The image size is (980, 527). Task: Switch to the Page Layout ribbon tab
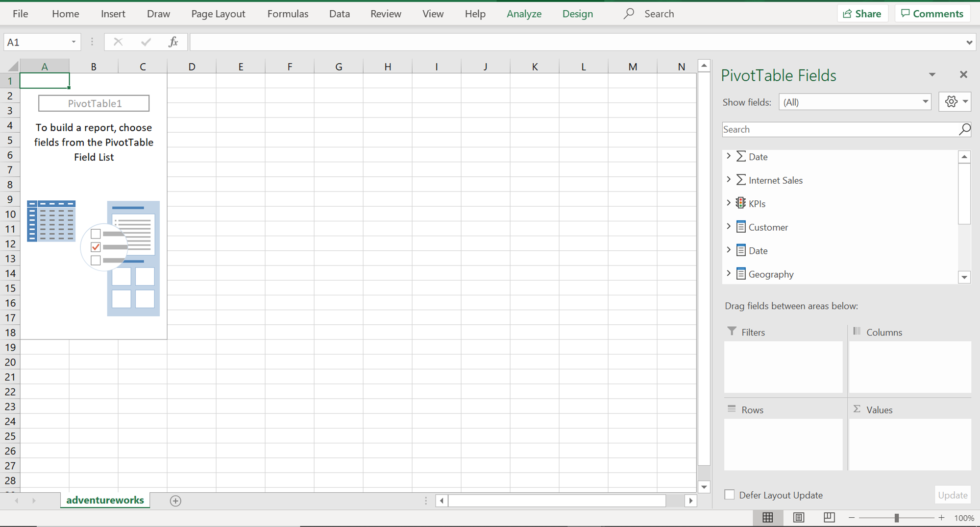[x=218, y=14]
